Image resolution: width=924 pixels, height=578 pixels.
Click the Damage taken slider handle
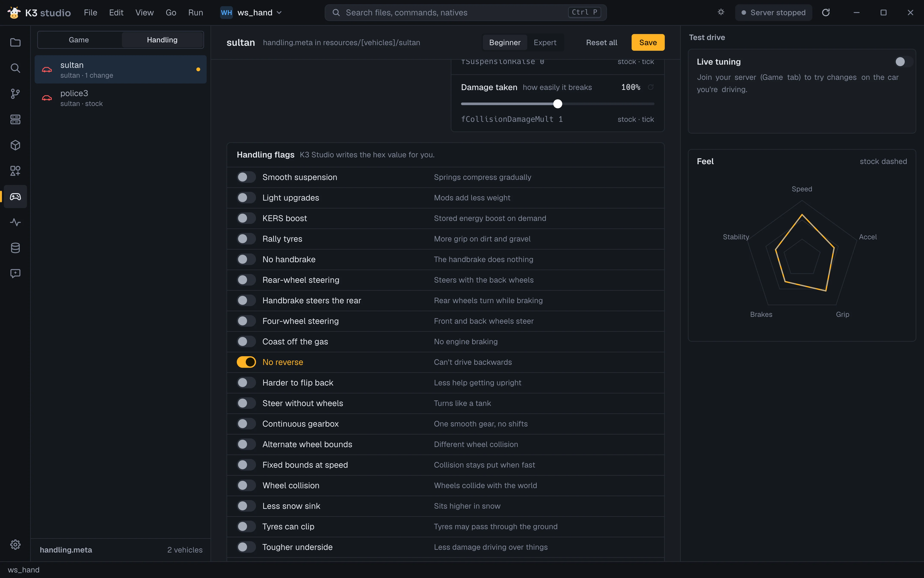click(x=558, y=104)
